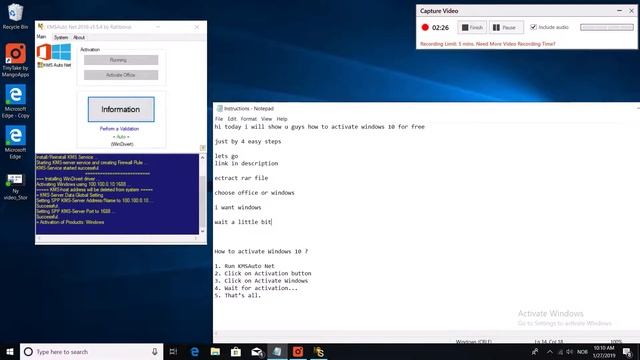This screenshot has height=360, width=640.
Task: Click the Cortana circle icon in search box
Action: 28,351
